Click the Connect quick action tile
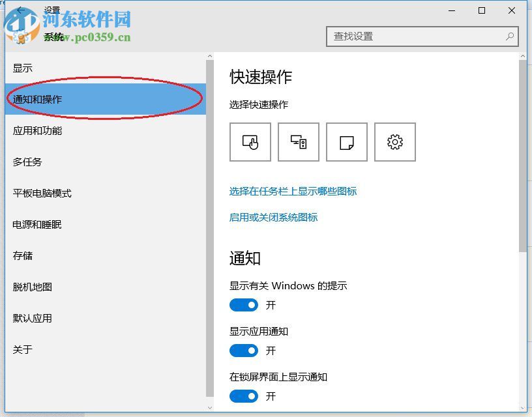Image resolution: width=532 pixels, height=417 pixels. [x=299, y=142]
